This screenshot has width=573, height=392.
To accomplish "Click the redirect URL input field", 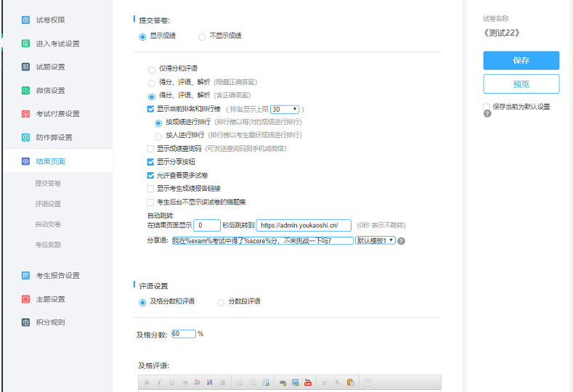I will pos(304,226).
